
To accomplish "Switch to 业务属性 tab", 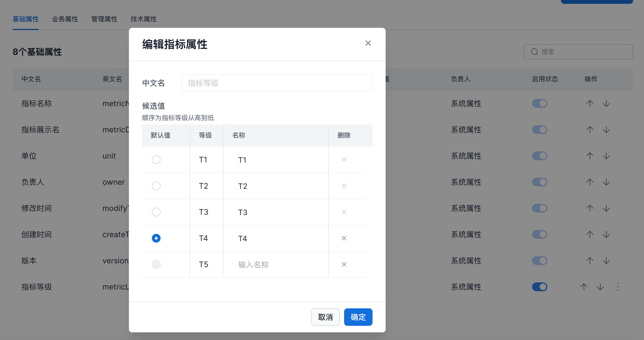I will [65, 19].
